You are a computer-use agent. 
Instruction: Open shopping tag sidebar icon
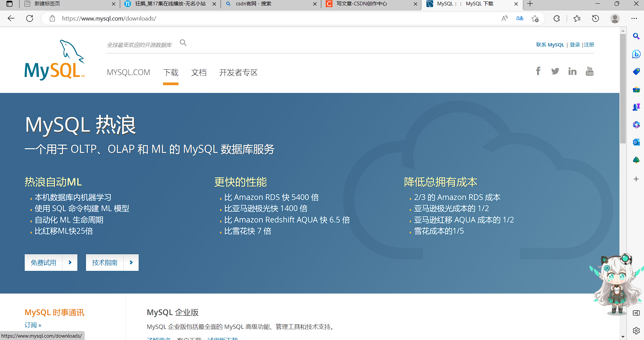point(636,71)
